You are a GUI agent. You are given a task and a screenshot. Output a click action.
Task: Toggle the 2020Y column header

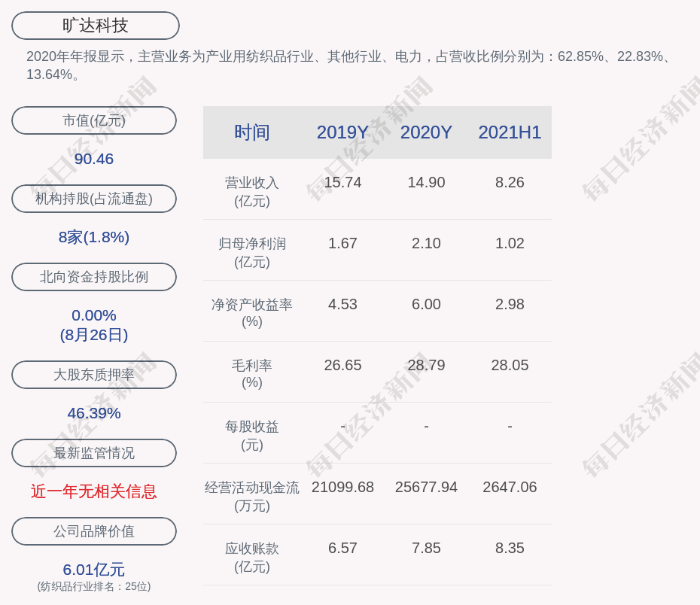click(426, 132)
